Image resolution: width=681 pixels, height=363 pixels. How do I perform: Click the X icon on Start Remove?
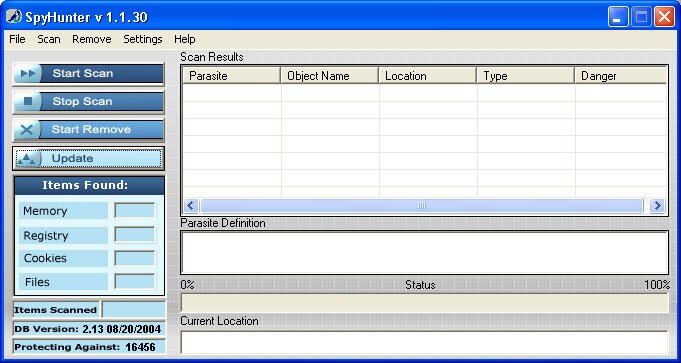(27, 129)
